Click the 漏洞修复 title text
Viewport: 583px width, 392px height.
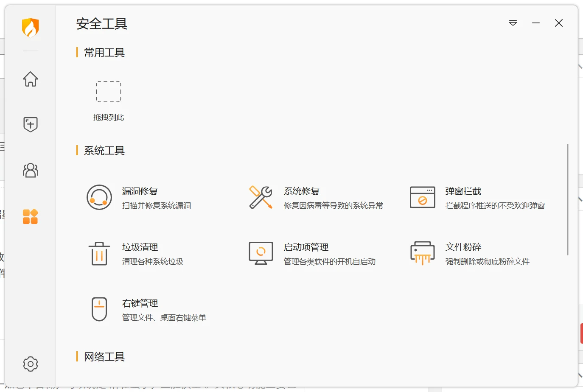click(x=140, y=191)
